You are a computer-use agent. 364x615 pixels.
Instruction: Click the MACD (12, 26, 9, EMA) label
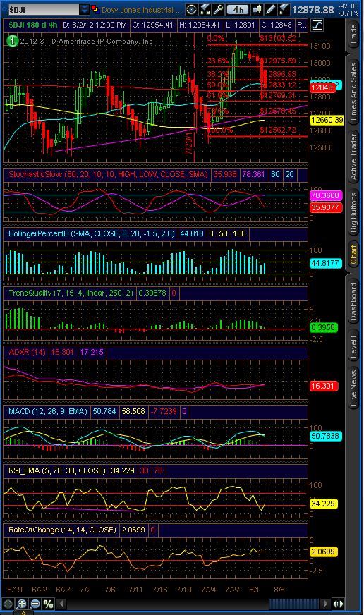coord(48,411)
